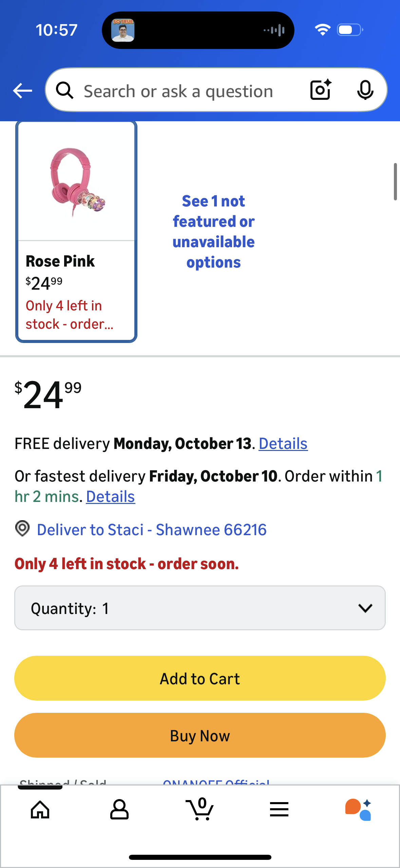The height and width of the screenshot is (868, 400).
Task: Change delivery address Staci - Shawnee 66216
Action: (x=152, y=529)
